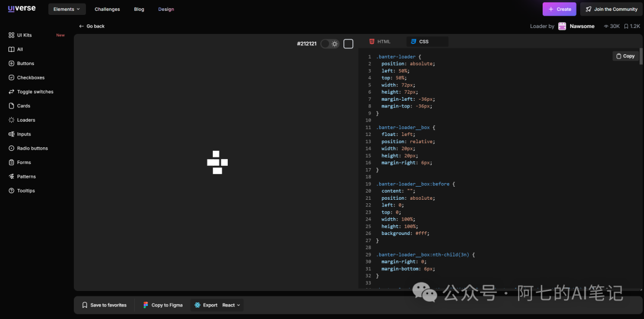The width and height of the screenshot is (644, 319).
Task: Click the HTML5 icon in tab
Action: click(x=371, y=42)
